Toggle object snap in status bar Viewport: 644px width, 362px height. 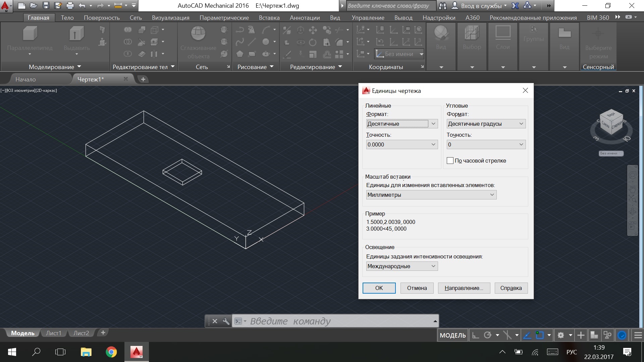coord(540,335)
